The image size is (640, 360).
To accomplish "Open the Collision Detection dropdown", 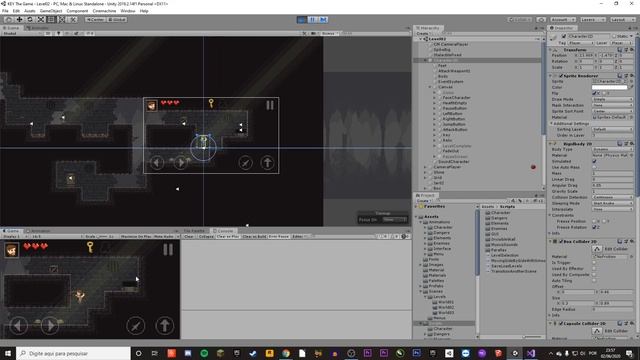I will pyautogui.click(x=612, y=197).
